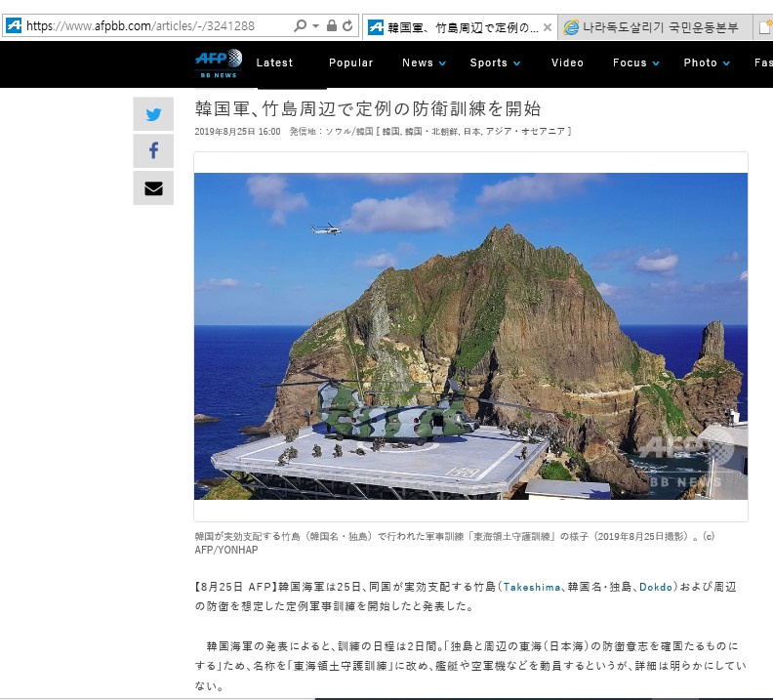Click the Takeshima link in article
773x700 pixels.
tap(530, 587)
